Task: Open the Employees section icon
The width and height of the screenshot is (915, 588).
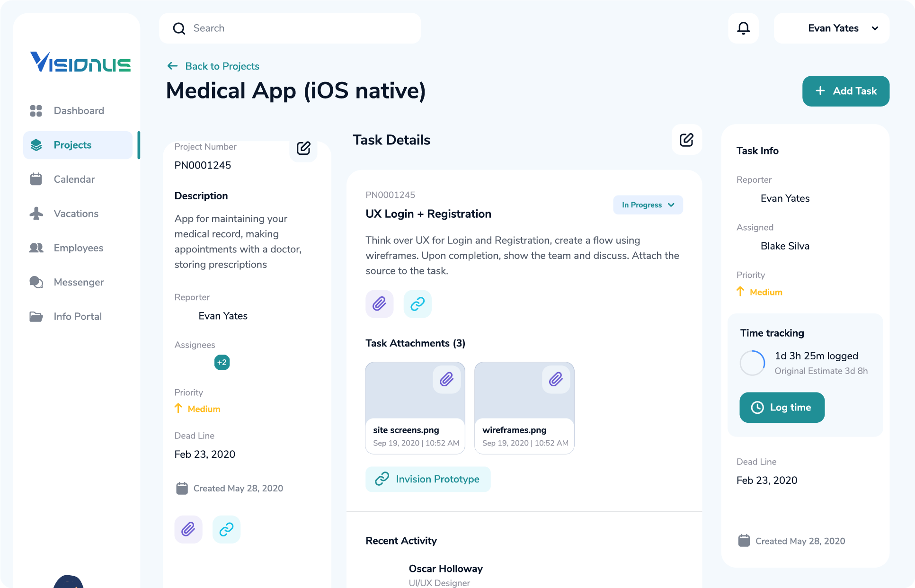Action: coord(36,248)
